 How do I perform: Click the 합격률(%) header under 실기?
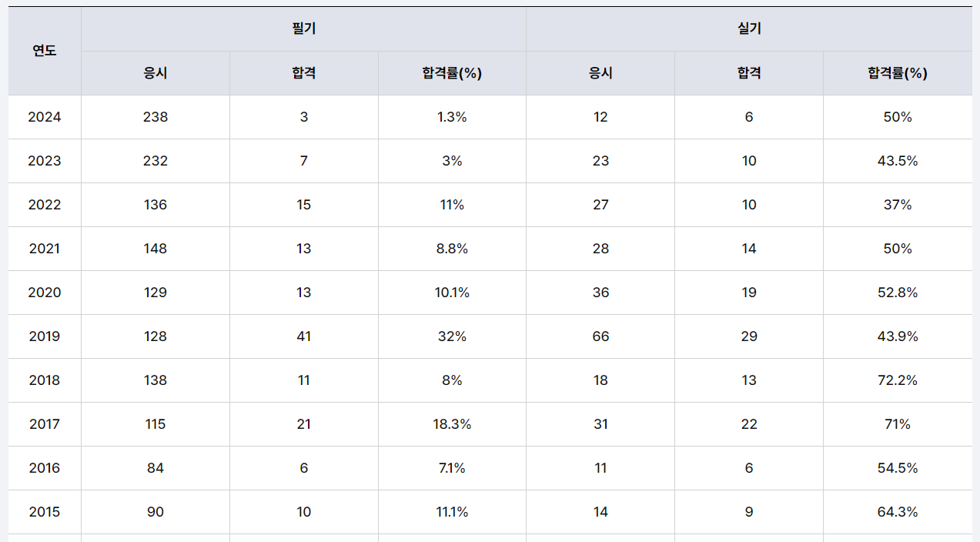pos(897,73)
